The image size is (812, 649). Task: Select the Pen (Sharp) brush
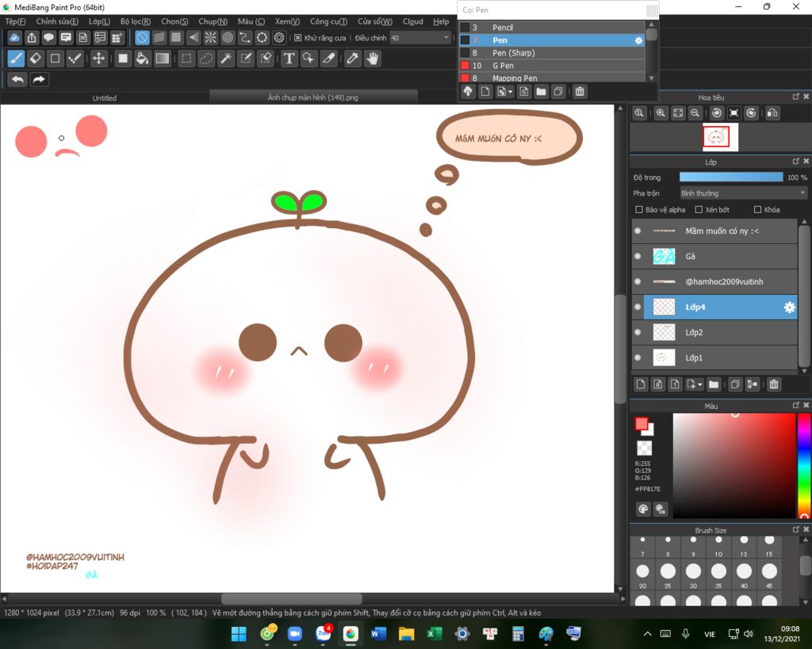tap(552, 53)
